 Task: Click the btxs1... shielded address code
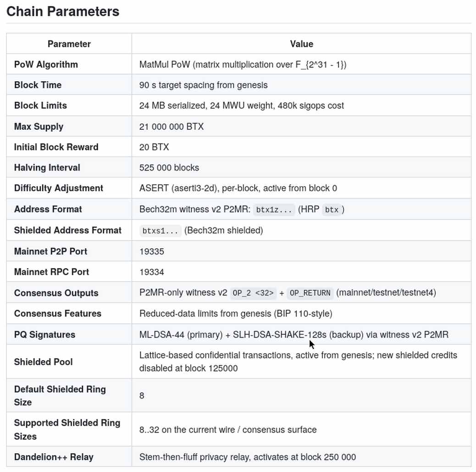tap(161, 231)
